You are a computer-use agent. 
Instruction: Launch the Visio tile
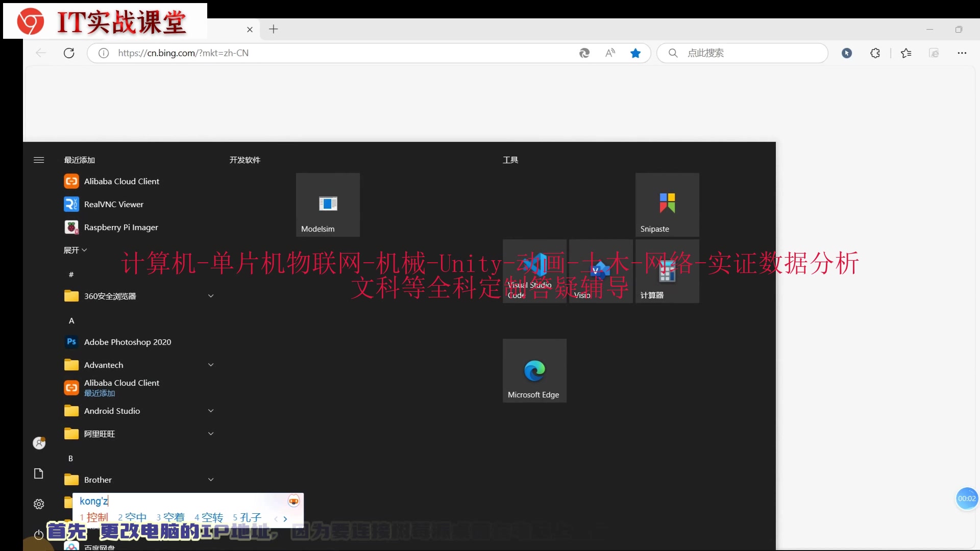click(x=601, y=271)
